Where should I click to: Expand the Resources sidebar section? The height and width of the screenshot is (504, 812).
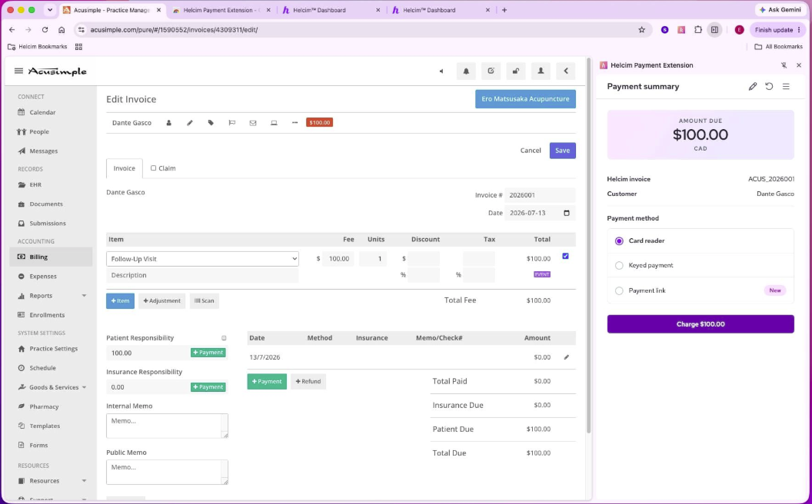tap(84, 481)
